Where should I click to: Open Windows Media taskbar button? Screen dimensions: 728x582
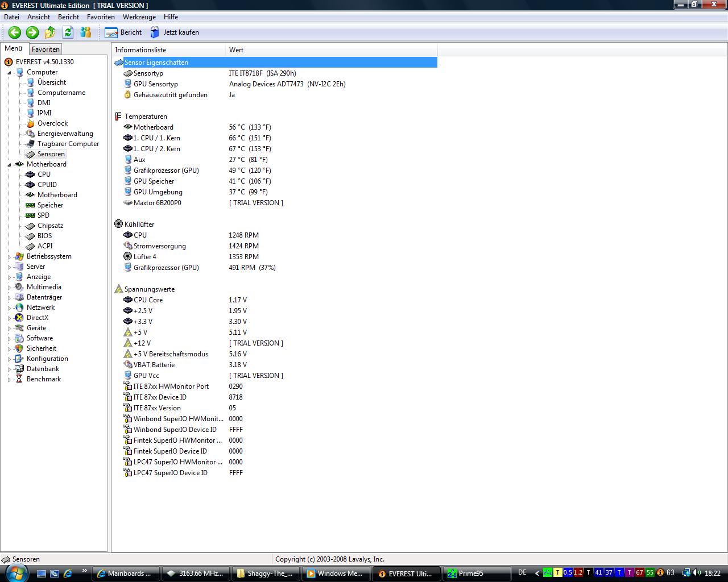(336, 573)
